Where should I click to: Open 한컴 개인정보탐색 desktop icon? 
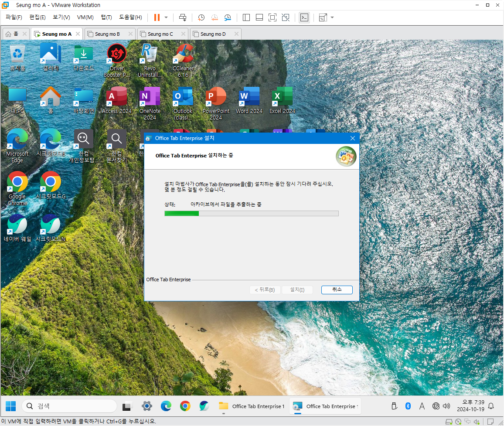click(x=84, y=146)
